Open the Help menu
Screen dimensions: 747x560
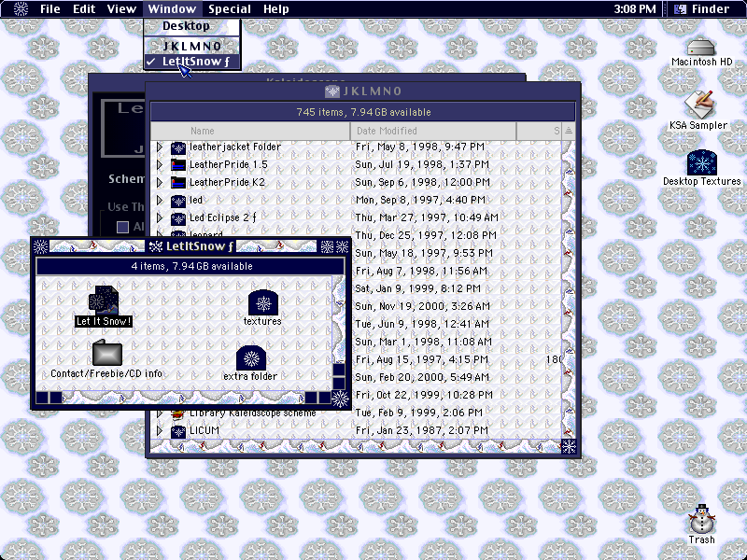pyautogui.click(x=276, y=8)
